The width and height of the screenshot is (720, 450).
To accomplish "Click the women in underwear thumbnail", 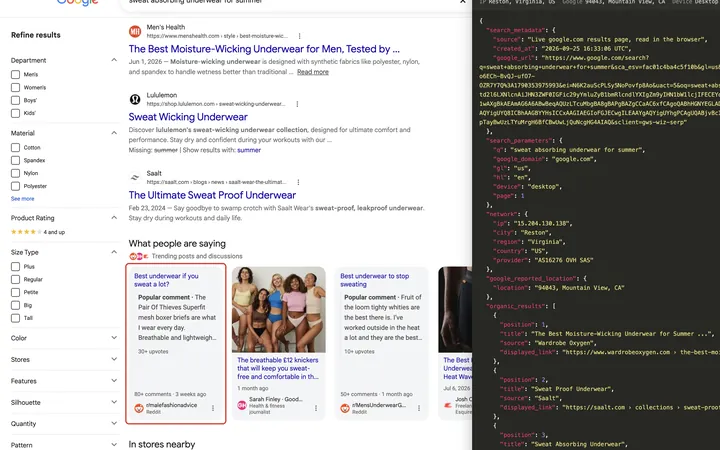I will 279,310.
